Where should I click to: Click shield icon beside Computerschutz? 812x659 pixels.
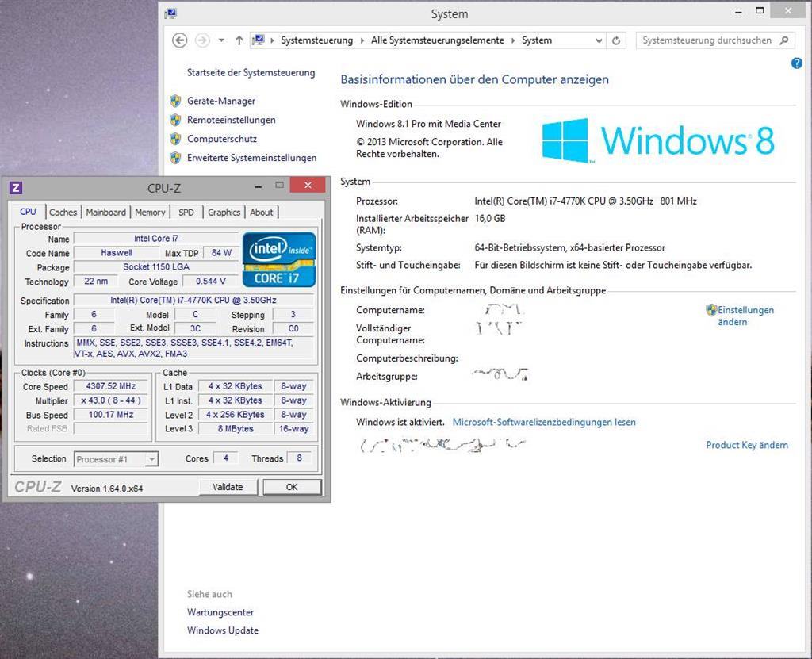pyautogui.click(x=175, y=139)
